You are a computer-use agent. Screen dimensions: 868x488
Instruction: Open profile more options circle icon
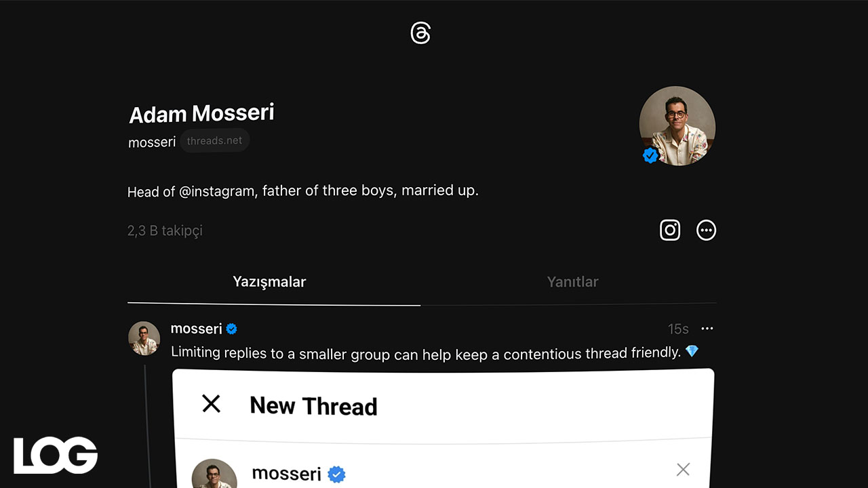[706, 230]
